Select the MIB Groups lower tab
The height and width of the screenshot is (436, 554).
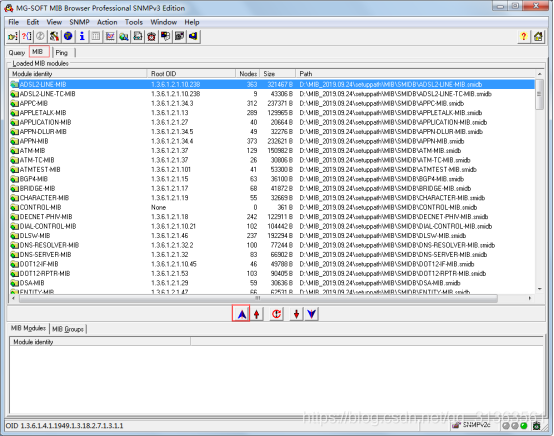[68, 329]
